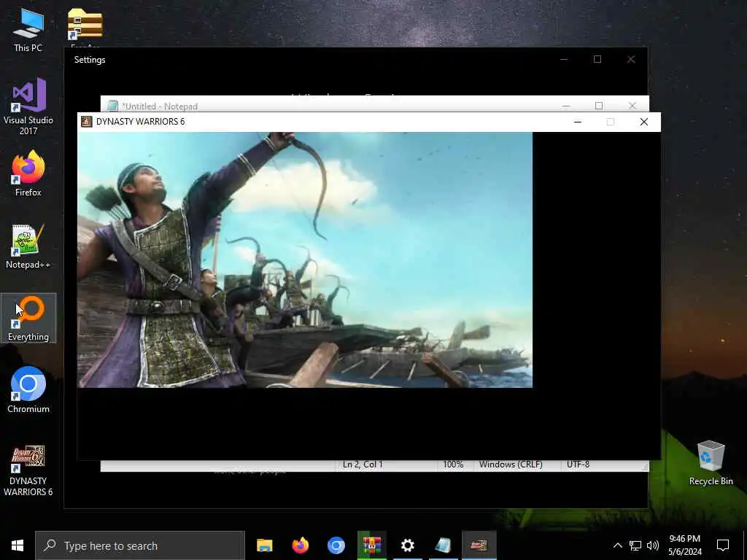The height and width of the screenshot is (560, 747).
Task: Switch to WinRAR in the taskbar
Action: [371, 545]
